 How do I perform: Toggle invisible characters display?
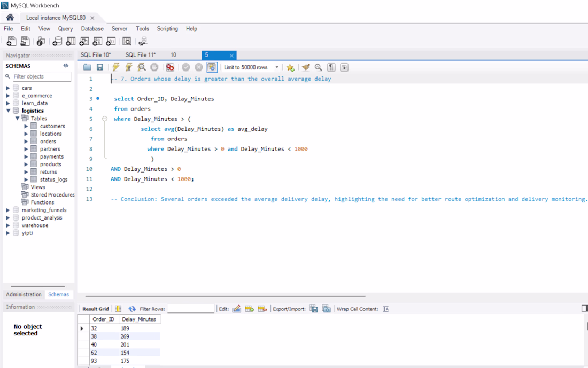(x=331, y=67)
